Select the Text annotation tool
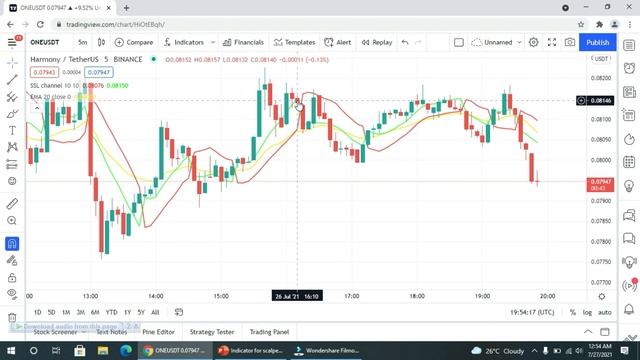The image size is (640, 360). coord(12,131)
